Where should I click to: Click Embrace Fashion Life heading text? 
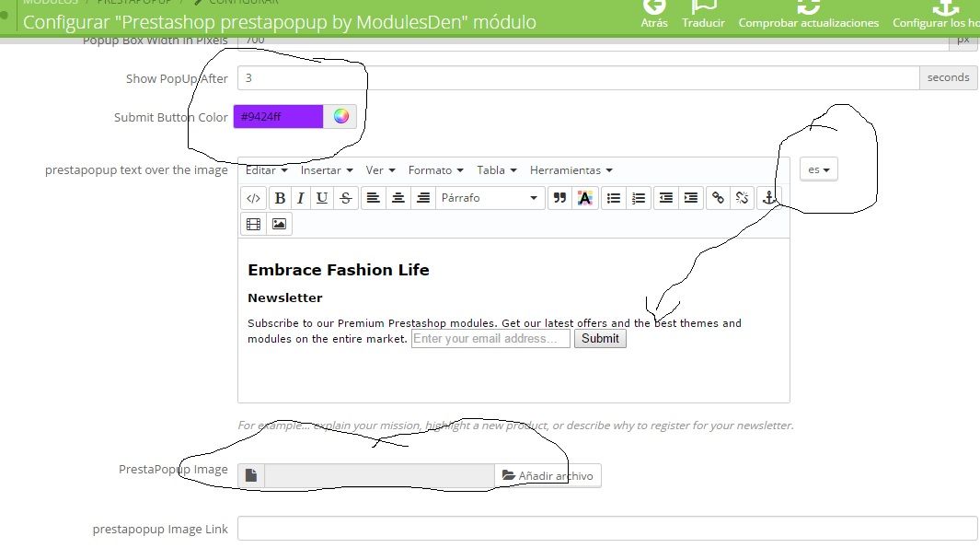(338, 270)
